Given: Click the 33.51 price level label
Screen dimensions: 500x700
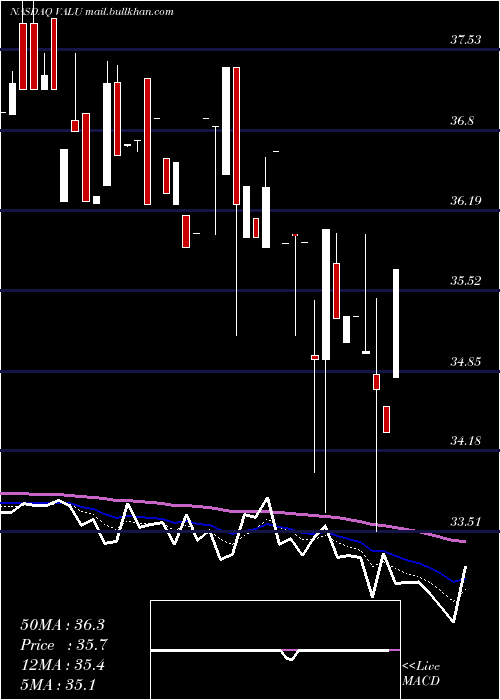Looking at the screenshot, I should [465, 521].
